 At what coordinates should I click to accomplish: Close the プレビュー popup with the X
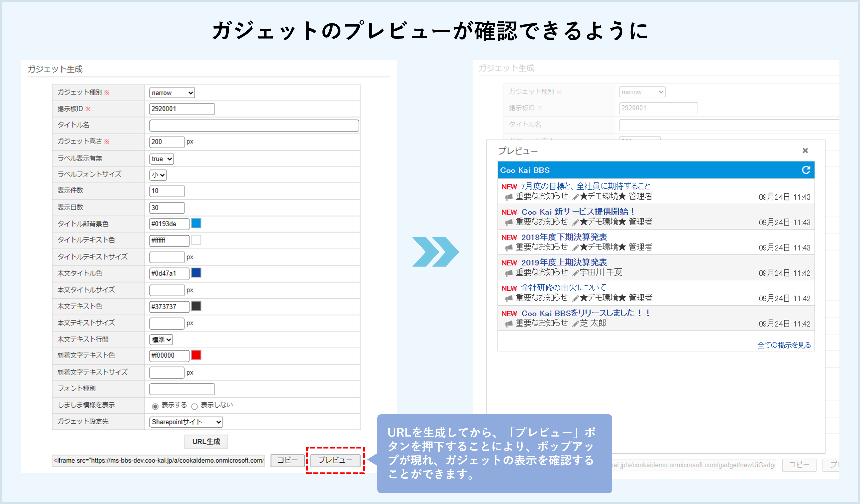805,150
